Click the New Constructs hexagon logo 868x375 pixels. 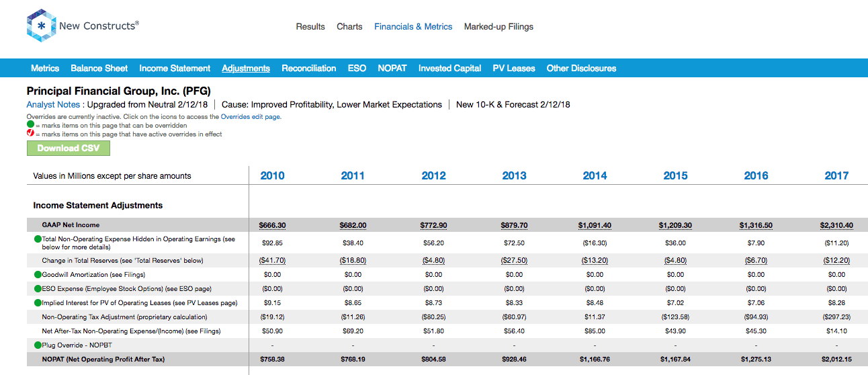pyautogui.click(x=40, y=26)
